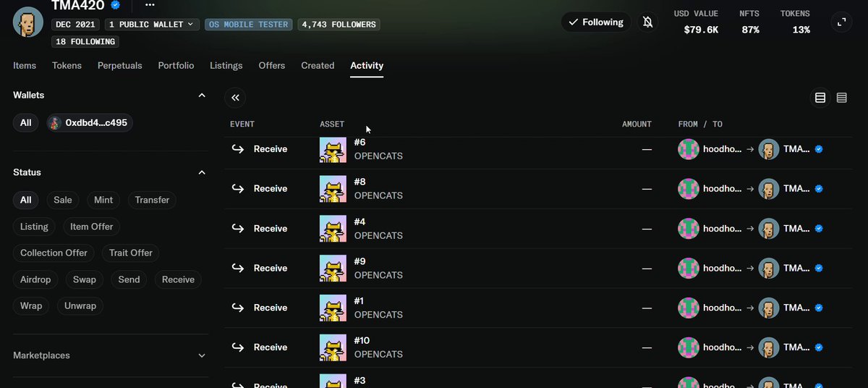Click the DEC 2021 joined badge
This screenshot has height=388, width=868.
[x=77, y=24]
